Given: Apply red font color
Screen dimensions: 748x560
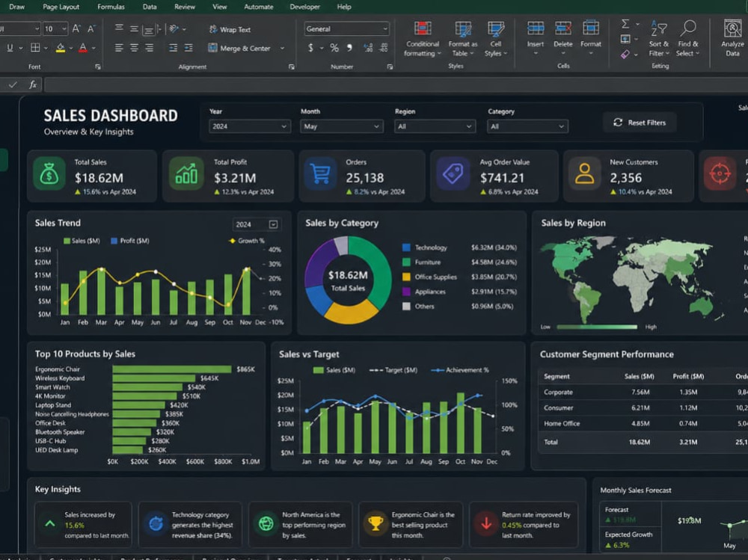Looking at the screenshot, I should click(83, 48).
